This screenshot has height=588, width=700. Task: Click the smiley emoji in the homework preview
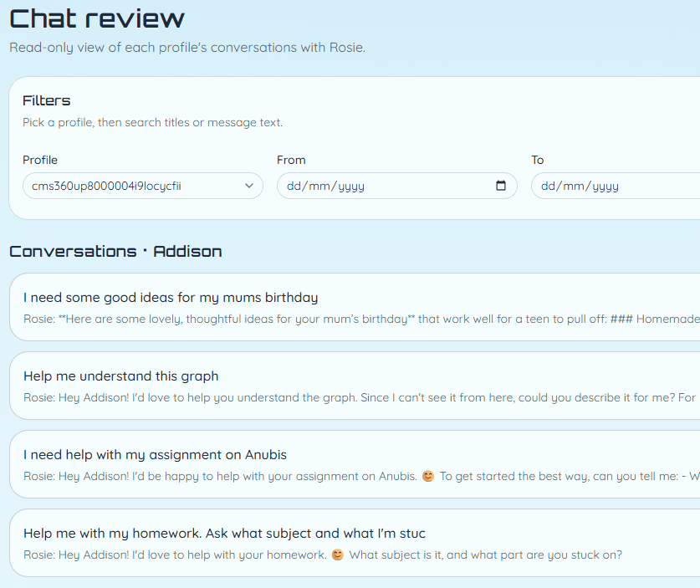click(338, 555)
